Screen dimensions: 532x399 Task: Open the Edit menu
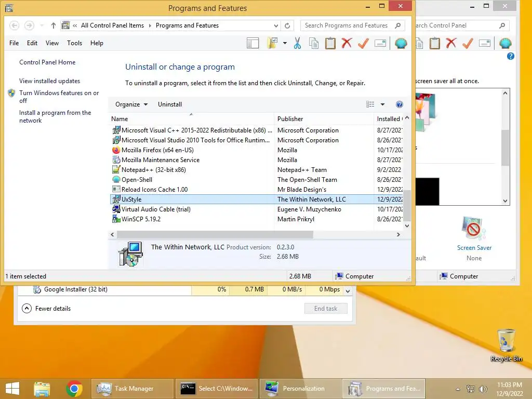[32, 43]
